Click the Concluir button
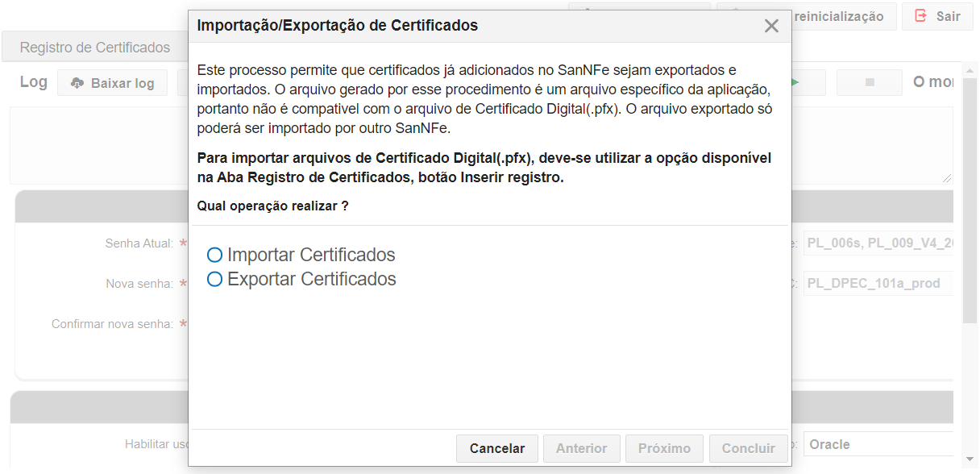This screenshot has height=474, width=980. coord(749,448)
